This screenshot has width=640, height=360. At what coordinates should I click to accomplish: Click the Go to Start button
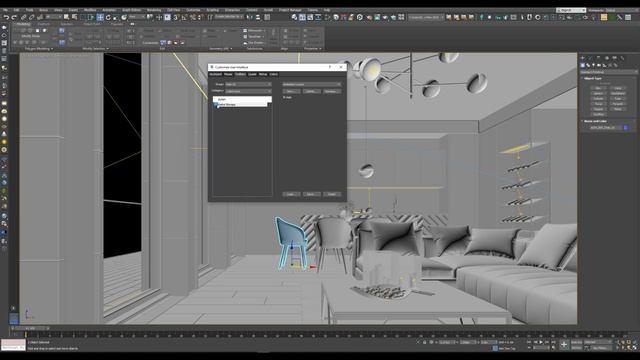coord(530,342)
